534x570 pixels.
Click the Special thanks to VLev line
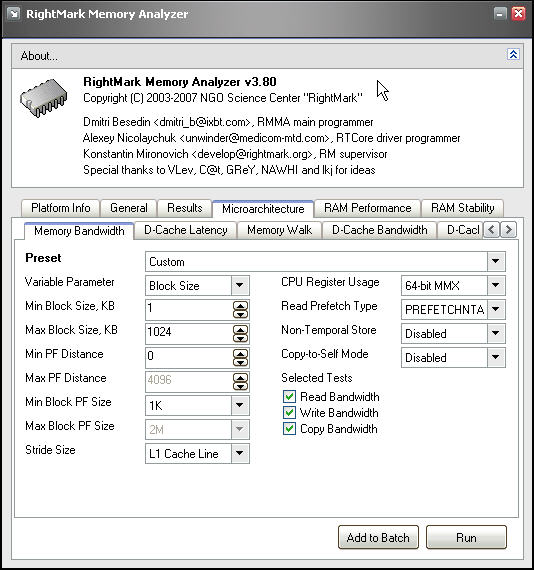[x=229, y=170]
